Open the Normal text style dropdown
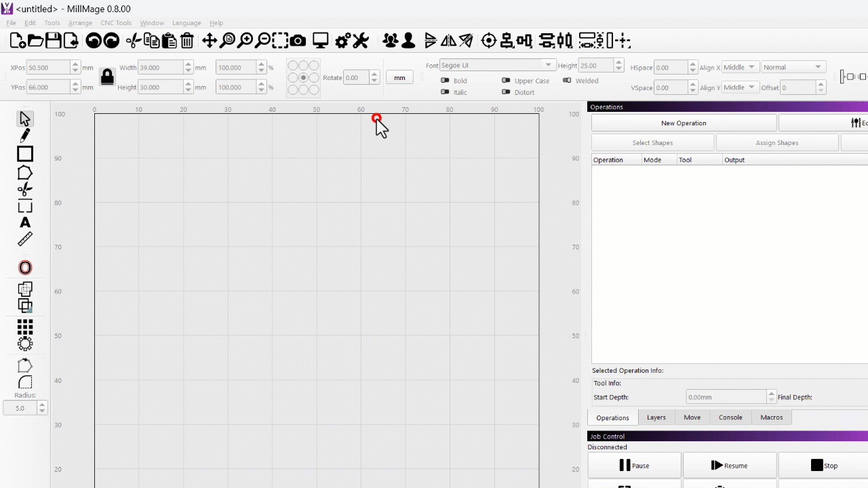Image resolution: width=868 pixels, height=488 pixels. (x=792, y=67)
